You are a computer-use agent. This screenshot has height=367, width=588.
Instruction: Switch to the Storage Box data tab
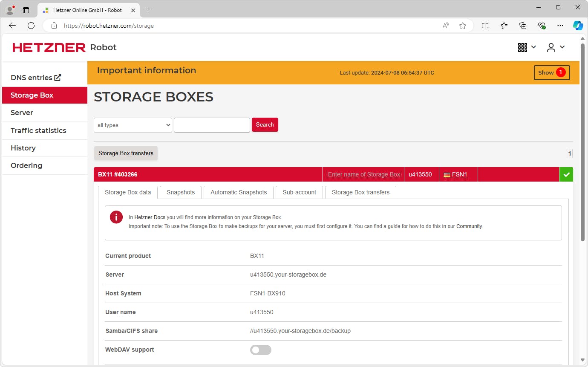(x=128, y=192)
